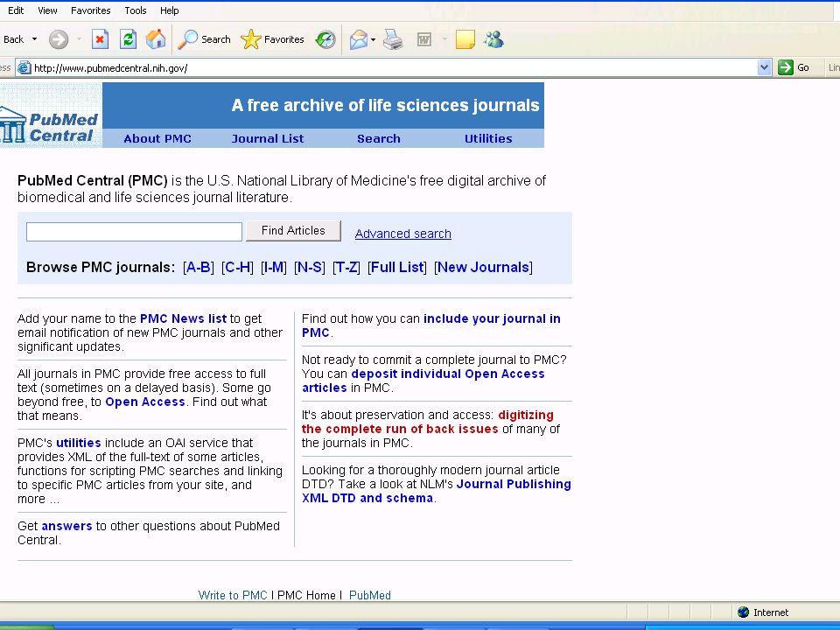Click the Find Articles button

pos(293,231)
